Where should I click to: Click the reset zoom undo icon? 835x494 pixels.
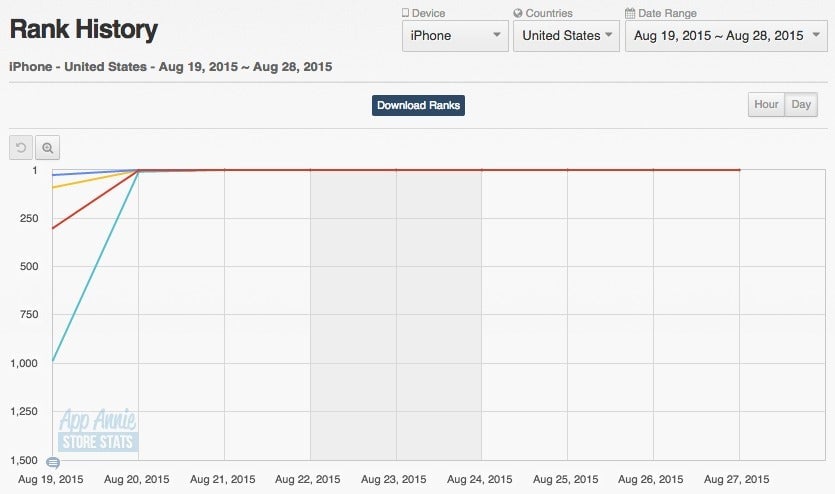[21, 147]
